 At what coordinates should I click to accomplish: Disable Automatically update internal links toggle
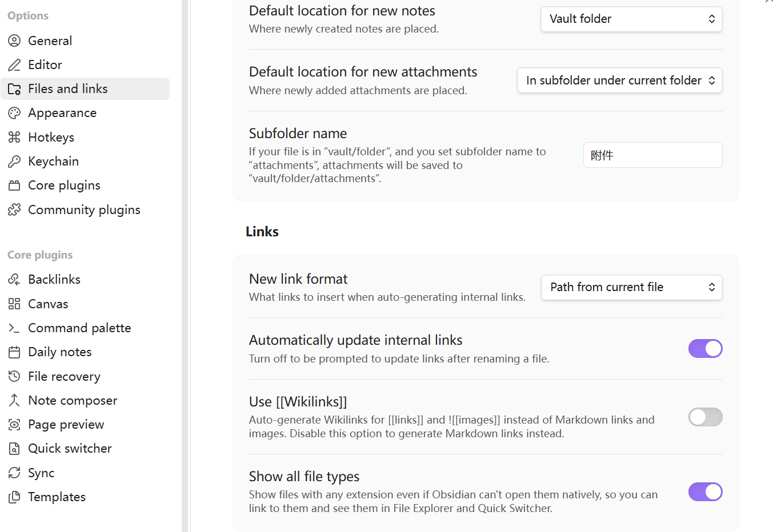click(x=705, y=348)
